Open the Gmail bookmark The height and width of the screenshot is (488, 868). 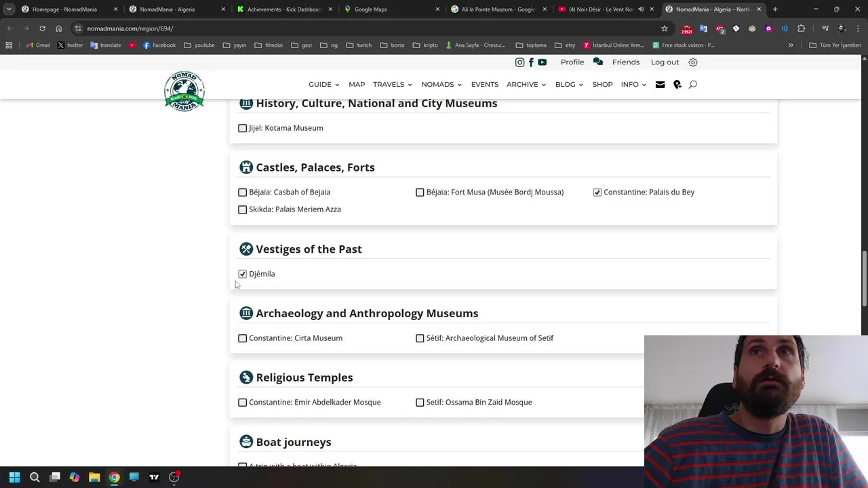point(38,45)
